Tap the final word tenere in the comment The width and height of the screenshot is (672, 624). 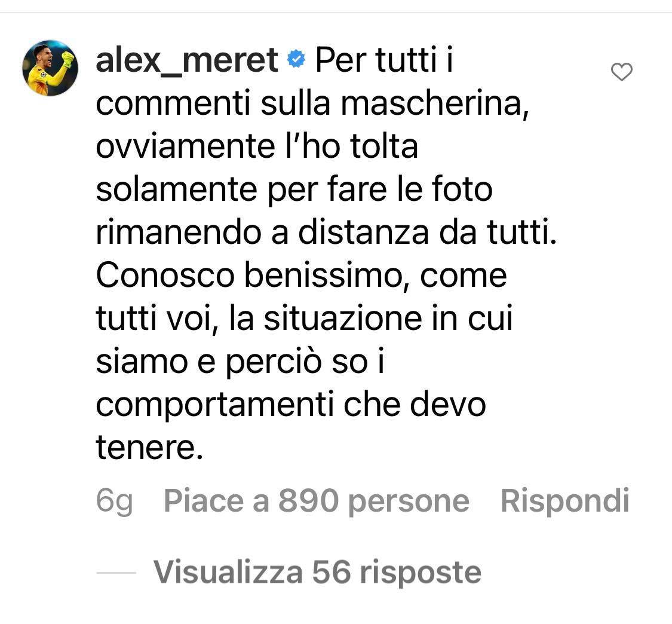[149, 447]
